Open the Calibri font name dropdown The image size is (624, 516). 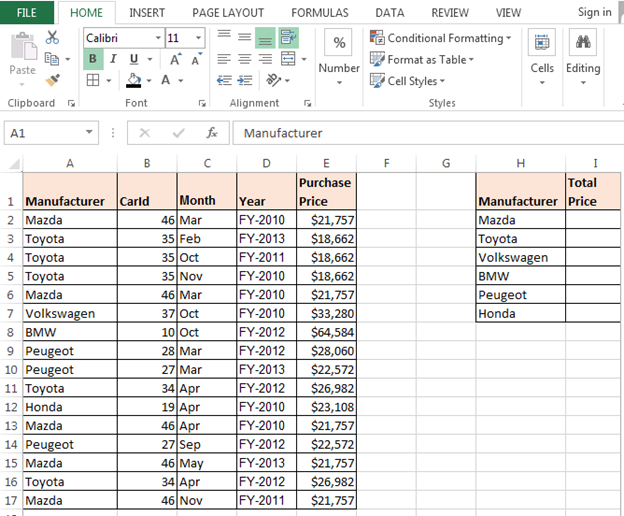pyautogui.click(x=158, y=38)
